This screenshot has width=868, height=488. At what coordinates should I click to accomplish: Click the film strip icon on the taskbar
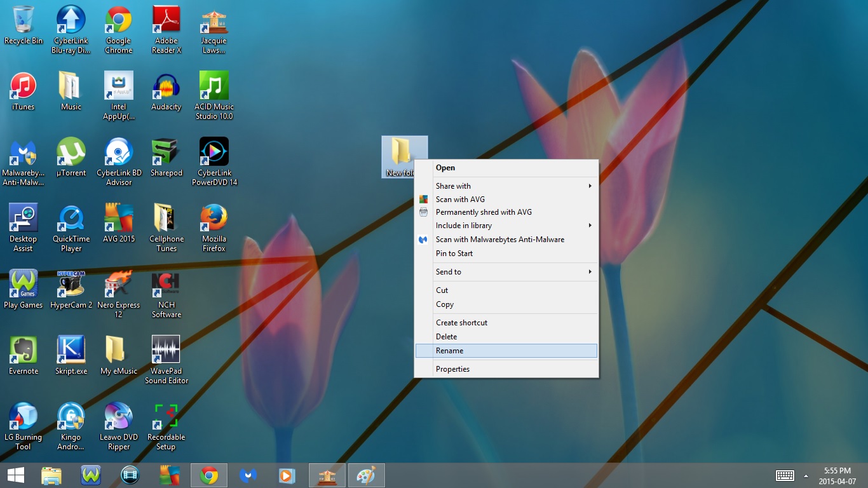click(130, 475)
